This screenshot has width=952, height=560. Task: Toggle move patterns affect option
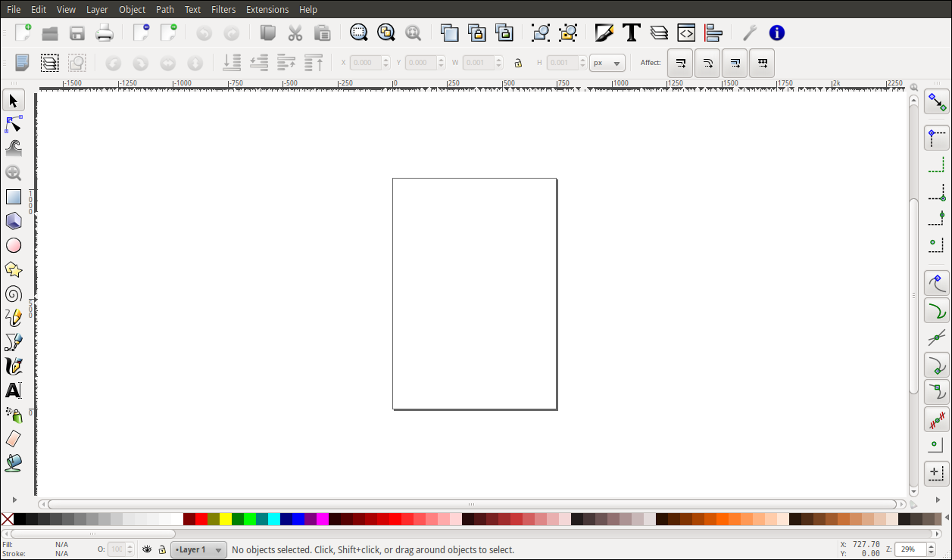[762, 63]
